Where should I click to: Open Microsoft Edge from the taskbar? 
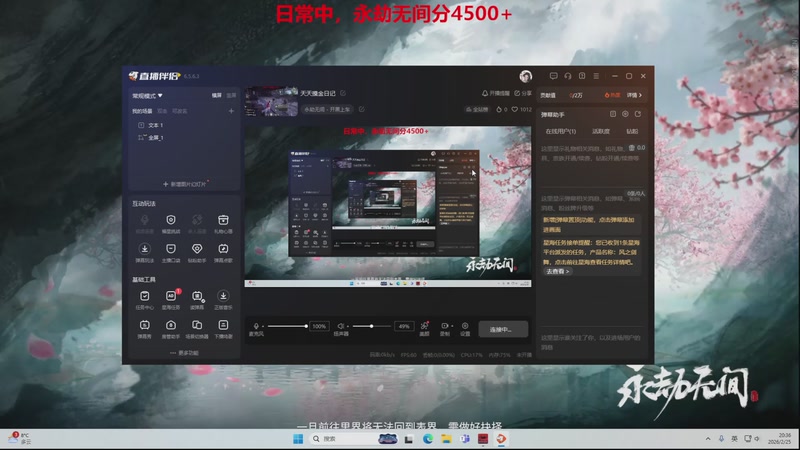428,439
